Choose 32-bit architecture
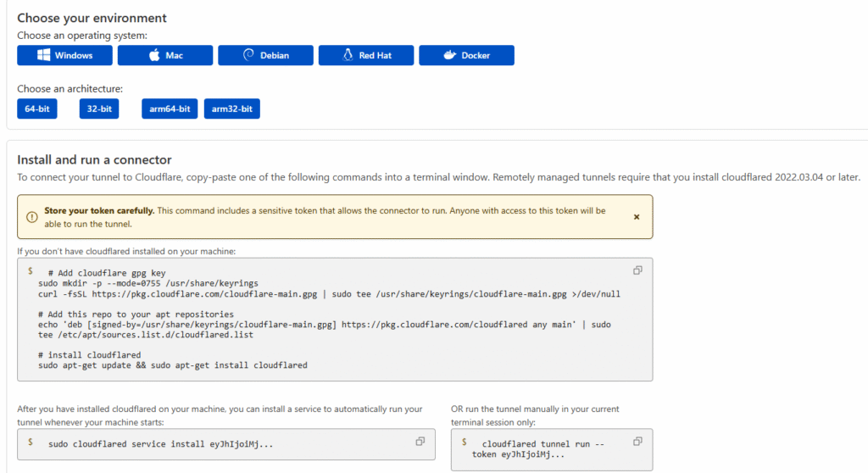Viewport: 868px width, 473px height. (x=99, y=109)
